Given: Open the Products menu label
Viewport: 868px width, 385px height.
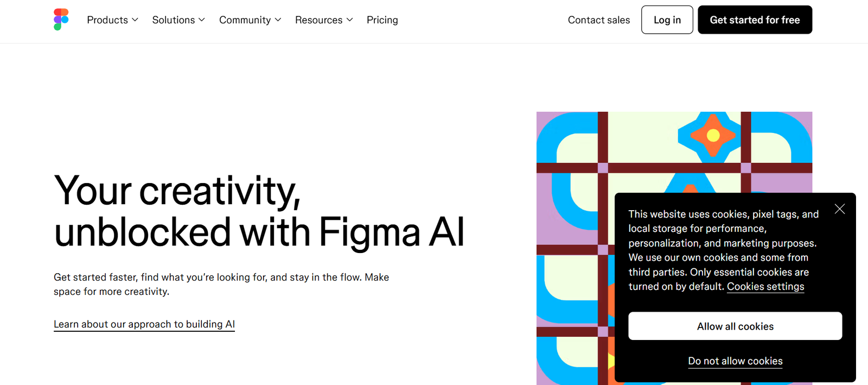Looking at the screenshot, I should pyautogui.click(x=107, y=20).
